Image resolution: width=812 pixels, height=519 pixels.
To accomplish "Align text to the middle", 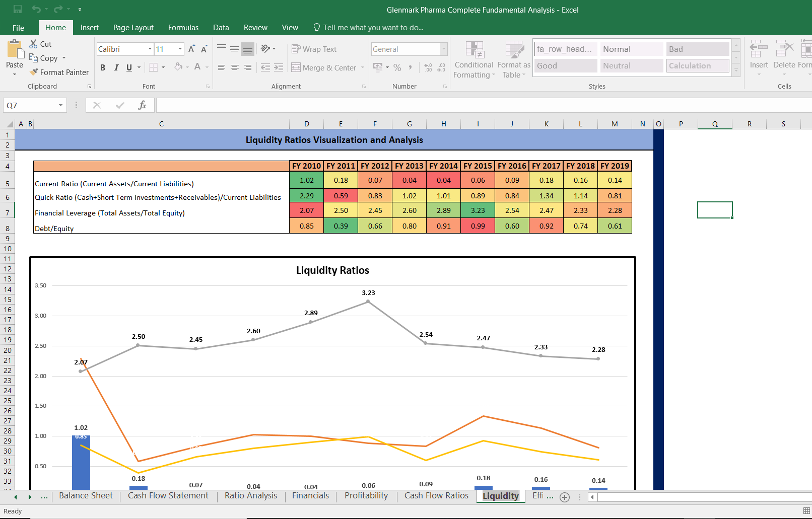I will click(x=235, y=49).
